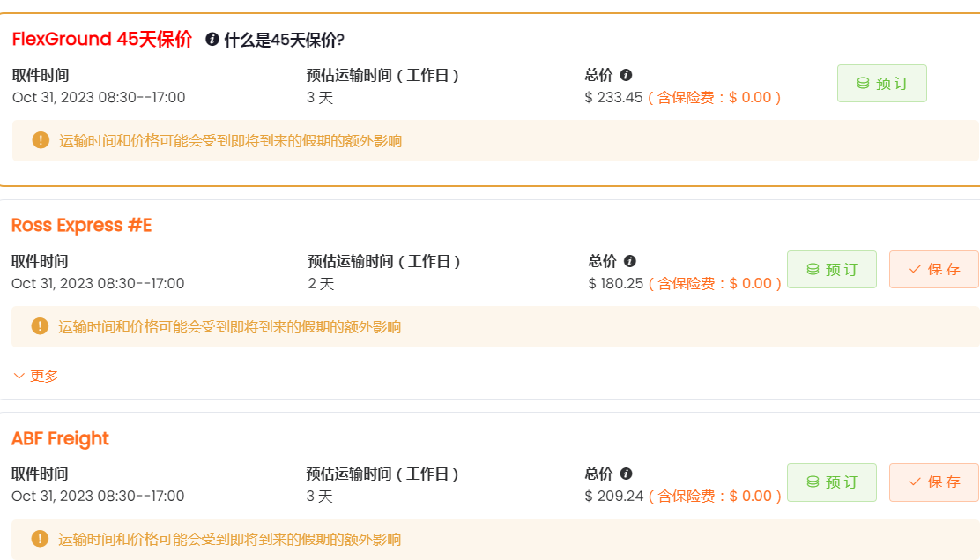Click info icon next to ABF Freight 总价
Screen dimensions: 980x560
[626, 474]
